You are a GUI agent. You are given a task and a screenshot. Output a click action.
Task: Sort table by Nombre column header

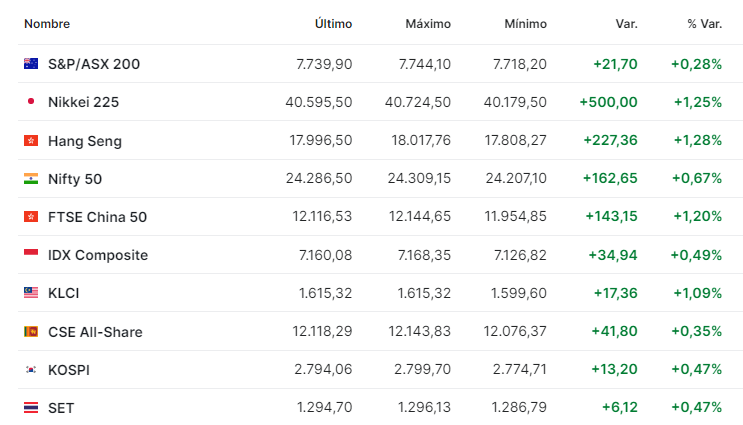pyautogui.click(x=47, y=24)
